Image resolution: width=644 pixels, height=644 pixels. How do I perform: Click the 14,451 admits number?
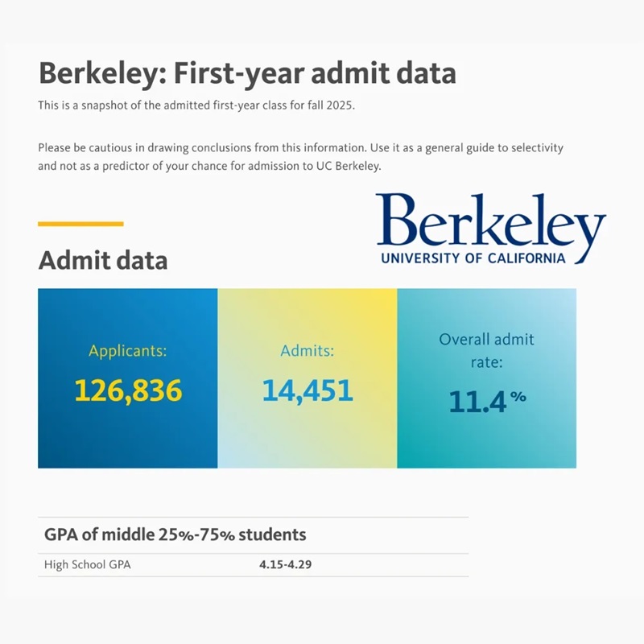tap(307, 390)
